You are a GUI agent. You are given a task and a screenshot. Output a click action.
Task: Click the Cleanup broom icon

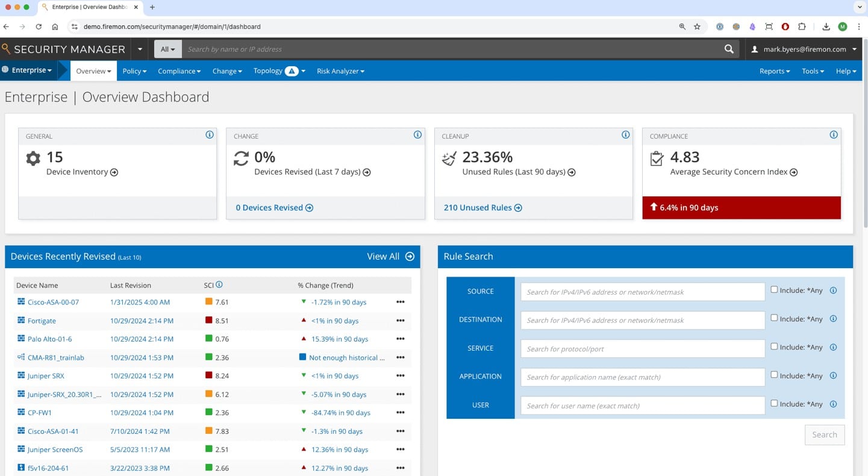pyautogui.click(x=448, y=157)
